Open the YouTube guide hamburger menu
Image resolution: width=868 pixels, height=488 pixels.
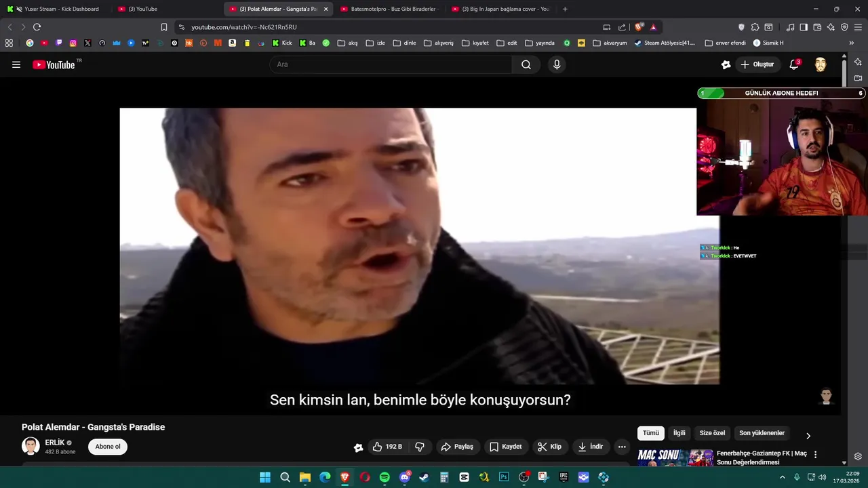16,64
